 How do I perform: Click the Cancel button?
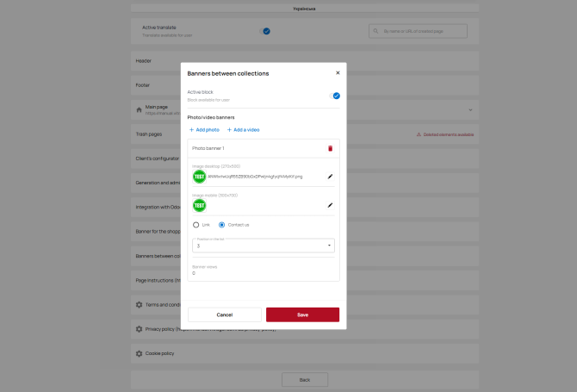[225, 314]
